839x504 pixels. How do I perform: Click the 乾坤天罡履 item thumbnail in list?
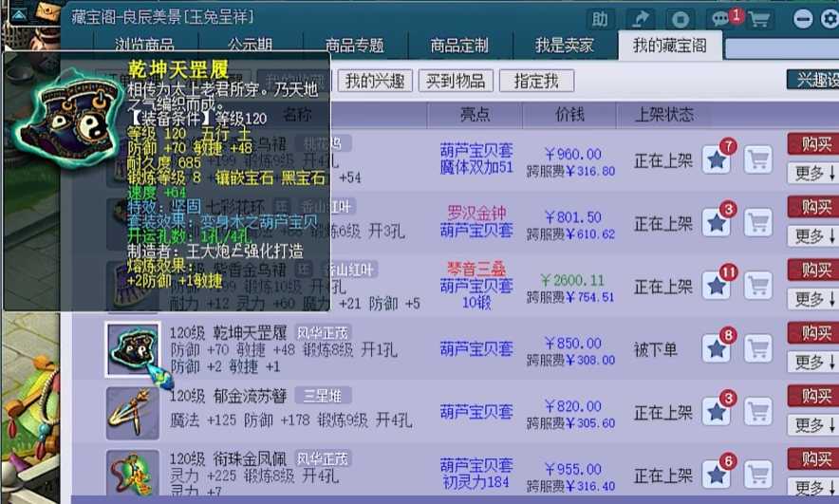click(132, 349)
